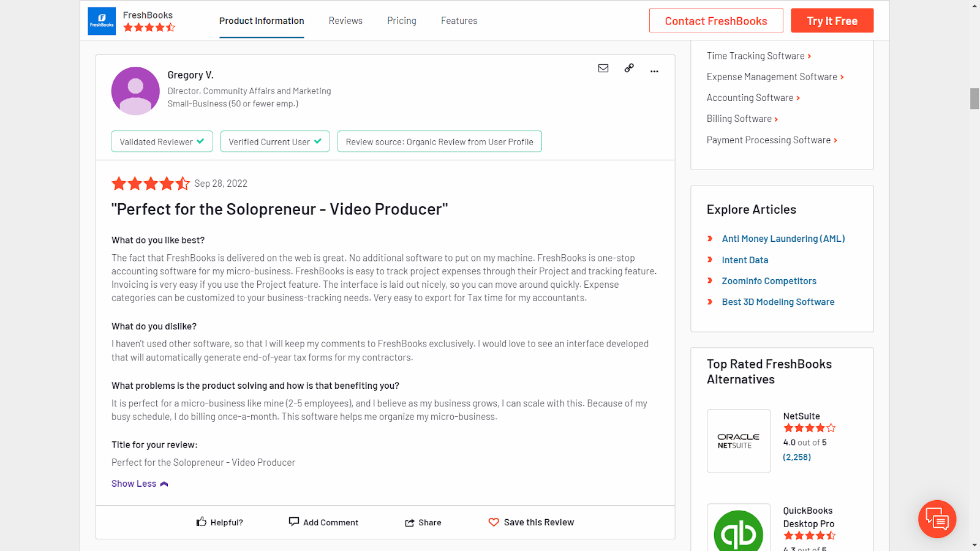Screen dimensions: 980x551
Task: Click the Verified Current User badge
Action: (x=275, y=141)
